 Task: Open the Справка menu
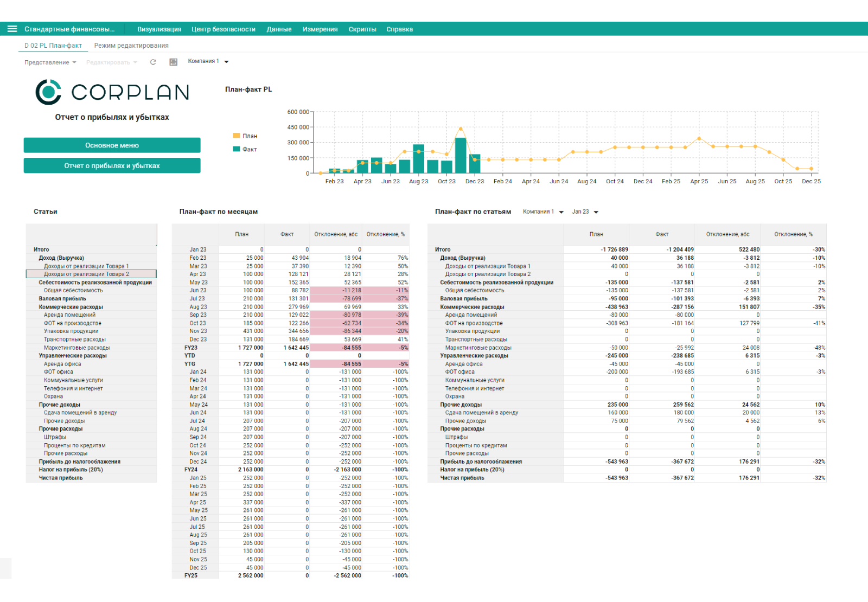[399, 29]
